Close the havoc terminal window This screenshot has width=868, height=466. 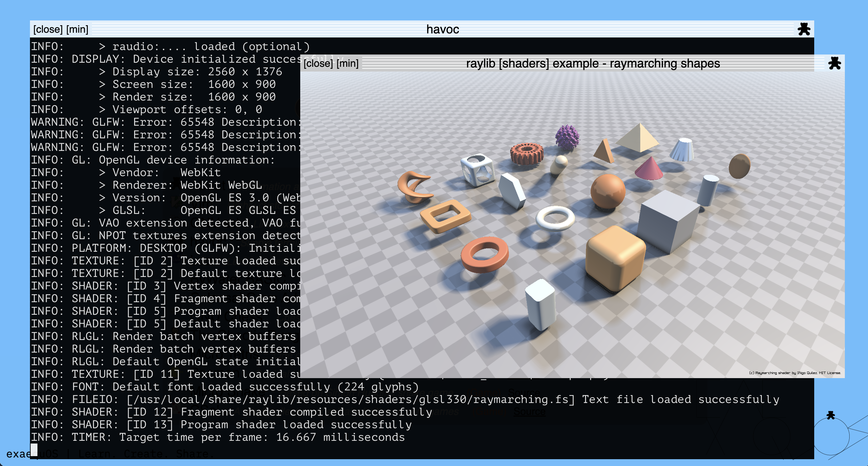[48, 29]
